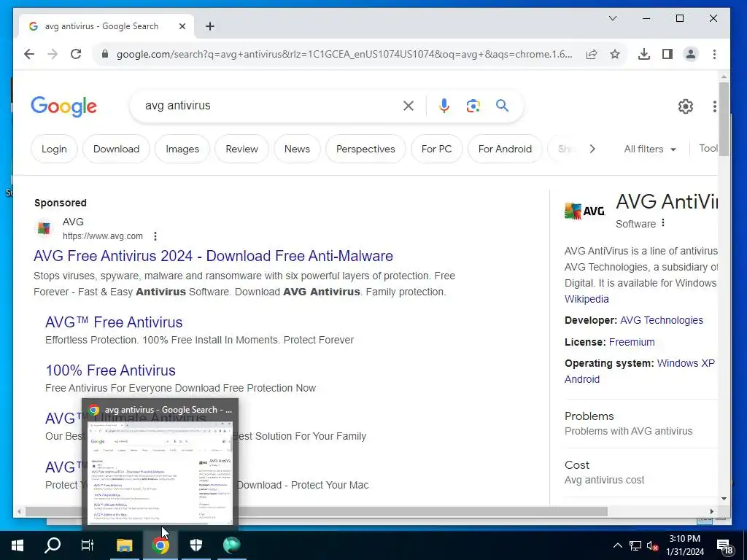
Task: Share this page via the share icon
Action: tap(592, 54)
